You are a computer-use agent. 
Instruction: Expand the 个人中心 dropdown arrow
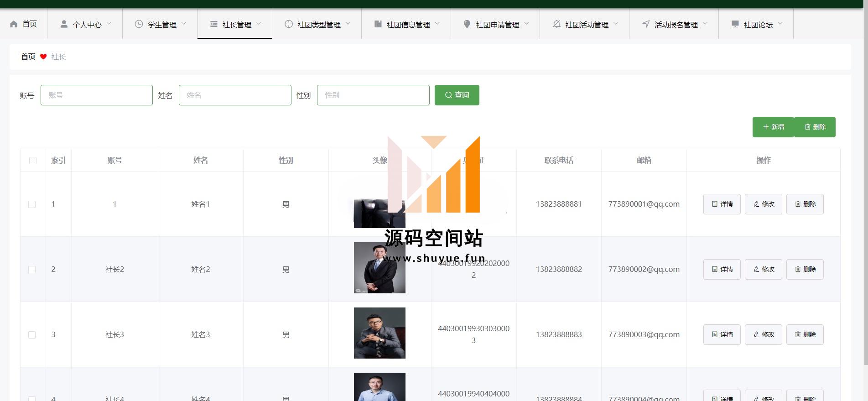(109, 23)
